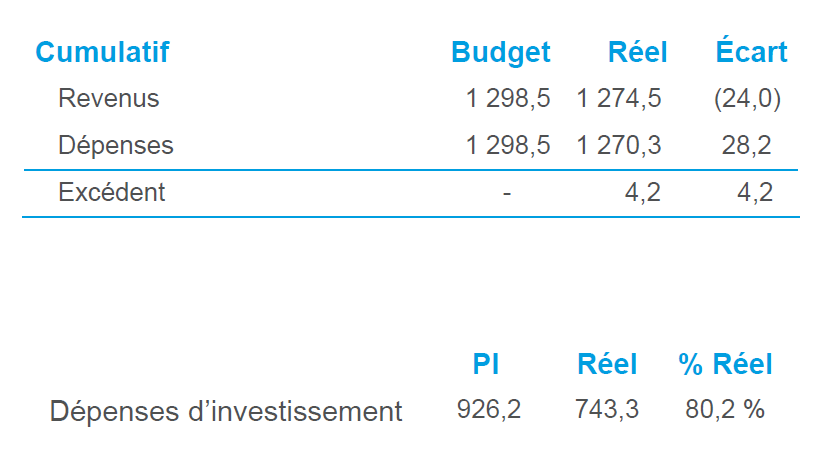Click the PI column header

pos(486,364)
